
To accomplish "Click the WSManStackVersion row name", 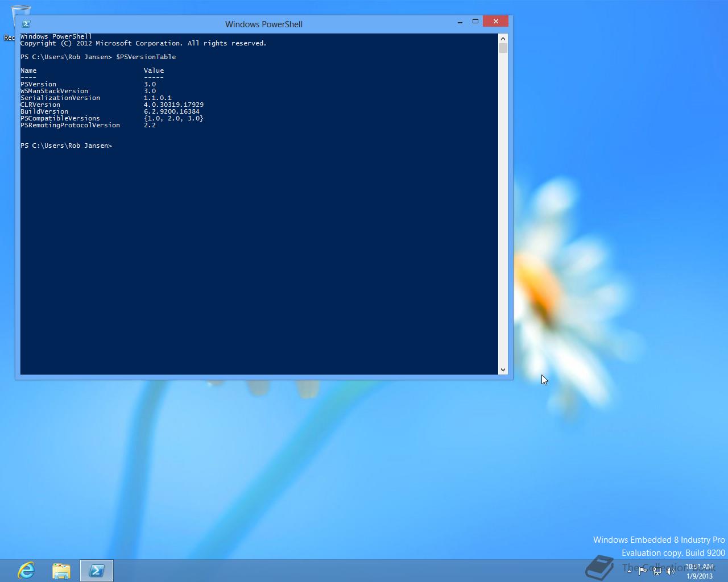I will (x=54, y=91).
